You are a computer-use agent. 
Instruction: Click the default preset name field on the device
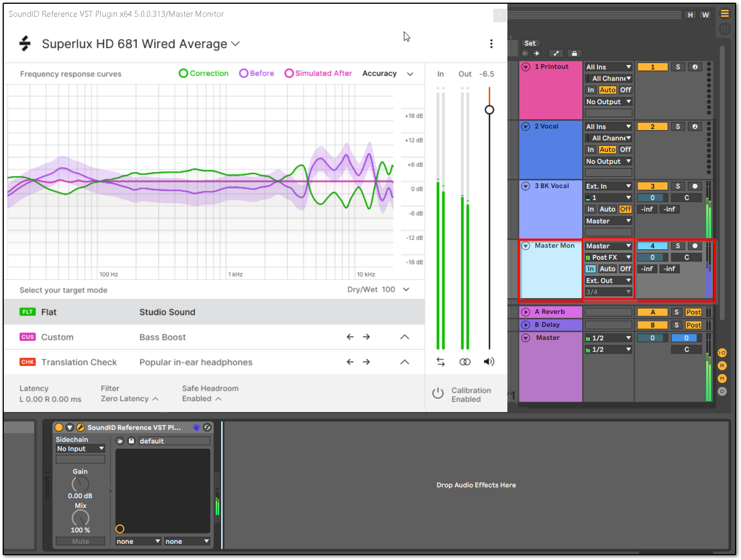click(173, 441)
